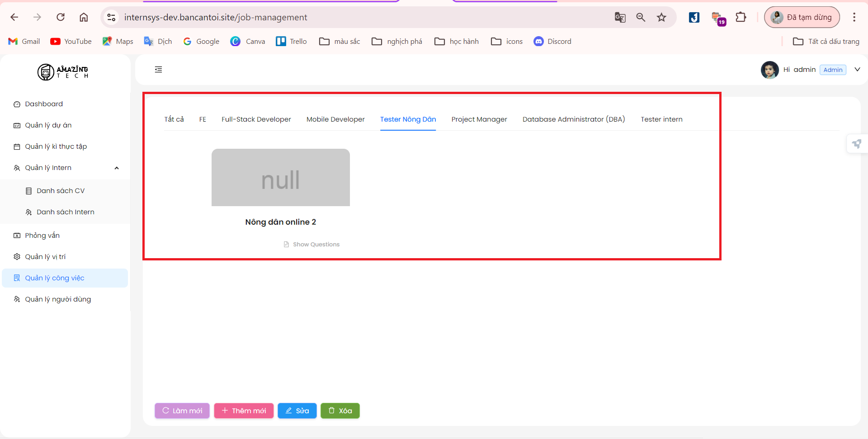Reload the page
868x439 pixels.
click(x=61, y=18)
